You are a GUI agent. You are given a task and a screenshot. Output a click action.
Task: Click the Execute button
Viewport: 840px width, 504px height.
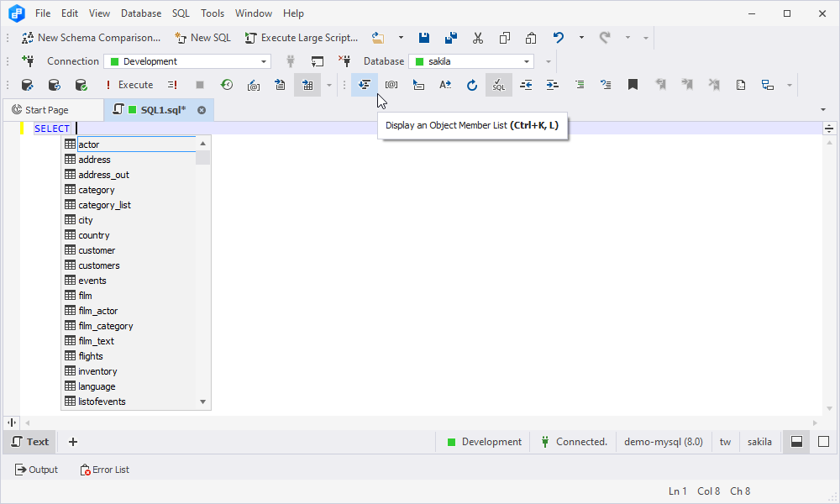pyautogui.click(x=129, y=85)
